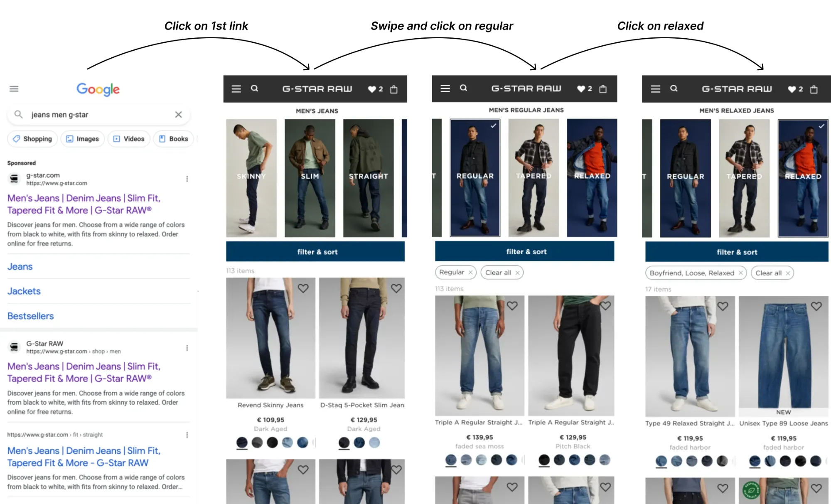Pick the first color swatch under Revend Skinny Jeans
831x504 pixels.
(242, 443)
